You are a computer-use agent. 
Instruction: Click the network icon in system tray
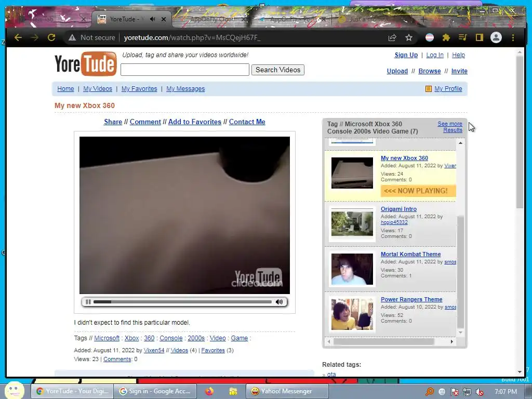(x=467, y=392)
